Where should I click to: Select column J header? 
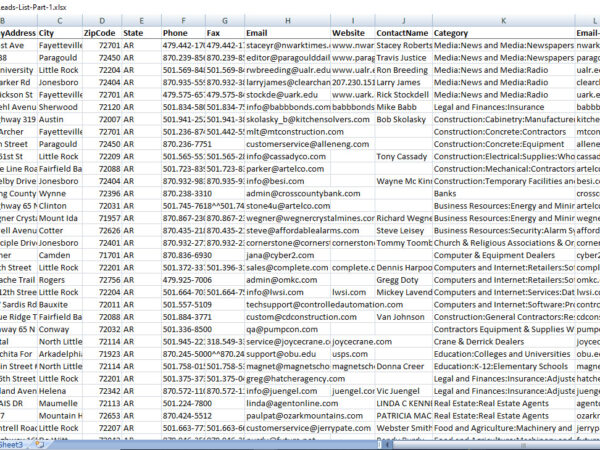pyautogui.click(x=404, y=21)
